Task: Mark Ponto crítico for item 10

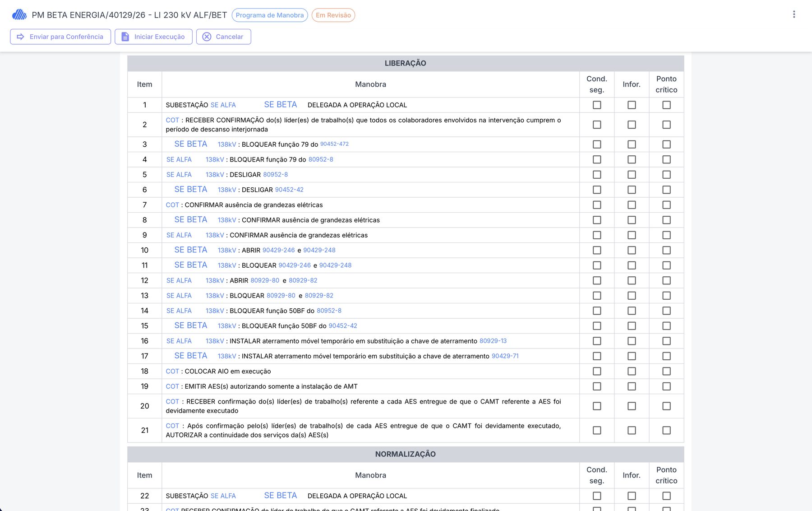Action: coord(666,250)
